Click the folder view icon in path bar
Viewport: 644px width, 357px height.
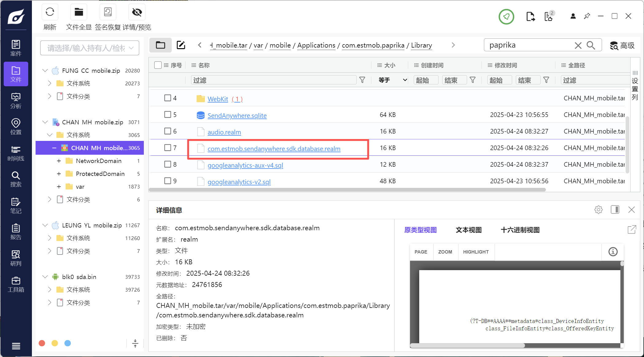click(x=160, y=45)
